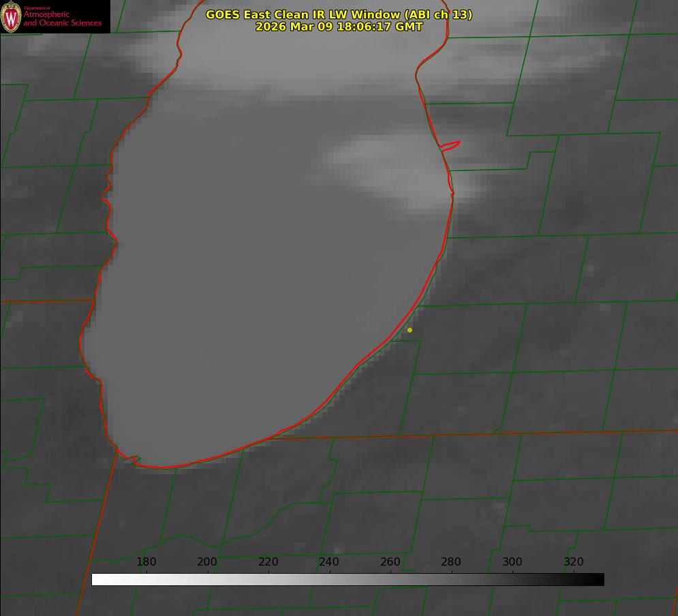Select the 300 colorbar tick label

[x=512, y=561]
